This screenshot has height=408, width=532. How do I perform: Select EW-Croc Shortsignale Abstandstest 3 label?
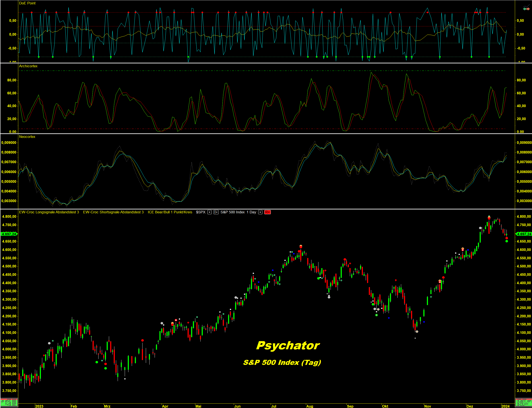tap(113, 212)
